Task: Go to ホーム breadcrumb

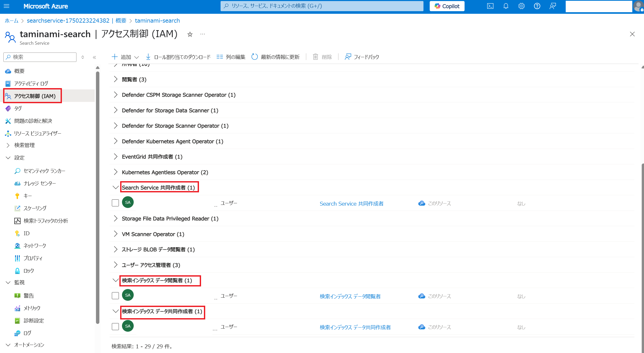Action: (12, 21)
